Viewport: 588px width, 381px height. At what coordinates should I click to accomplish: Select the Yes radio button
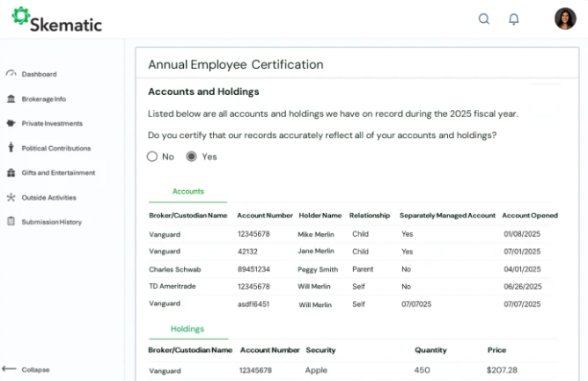tap(192, 157)
